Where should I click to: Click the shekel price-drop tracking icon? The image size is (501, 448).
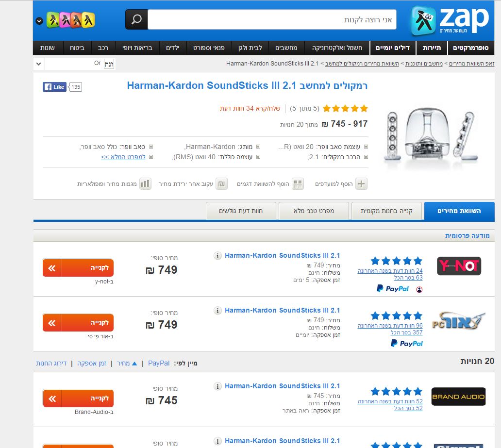click(222, 184)
